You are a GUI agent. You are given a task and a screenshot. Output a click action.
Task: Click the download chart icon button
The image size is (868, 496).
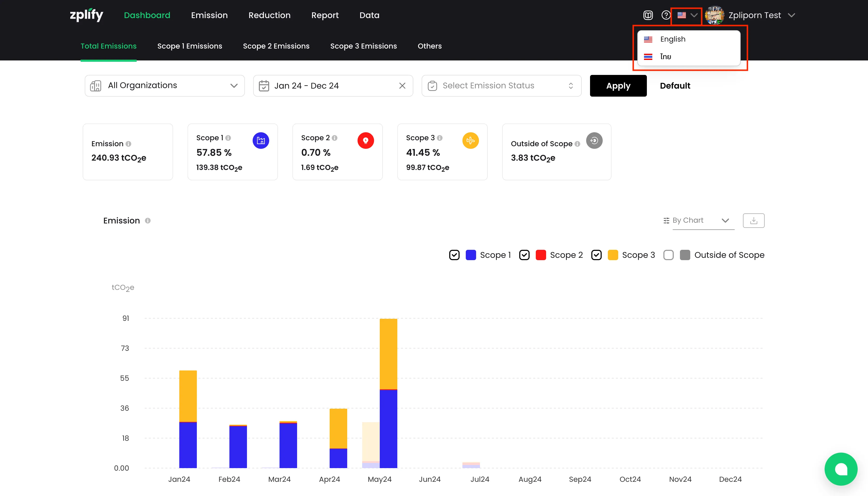pyautogui.click(x=754, y=220)
